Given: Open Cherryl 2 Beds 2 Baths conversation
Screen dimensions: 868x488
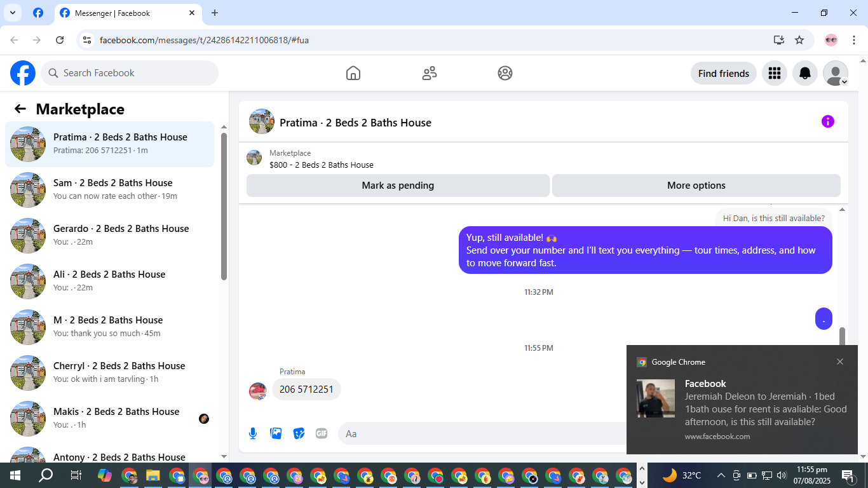Looking at the screenshot, I should pyautogui.click(x=110, y=373).
